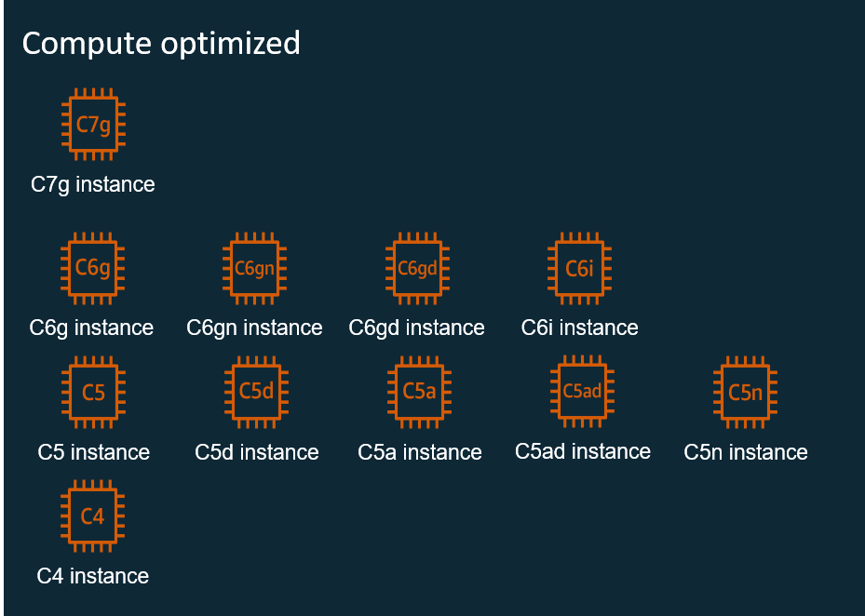Click the "C7g instance" label
This screenshot has width=865, height=616.
pyautogui.click(x=93, y=184)
